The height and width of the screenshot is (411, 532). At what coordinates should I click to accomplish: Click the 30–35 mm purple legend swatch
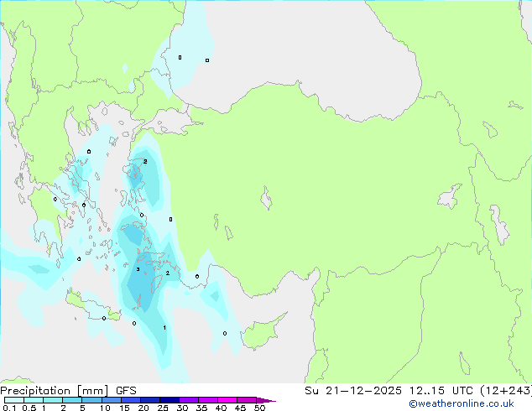[189, 400]
